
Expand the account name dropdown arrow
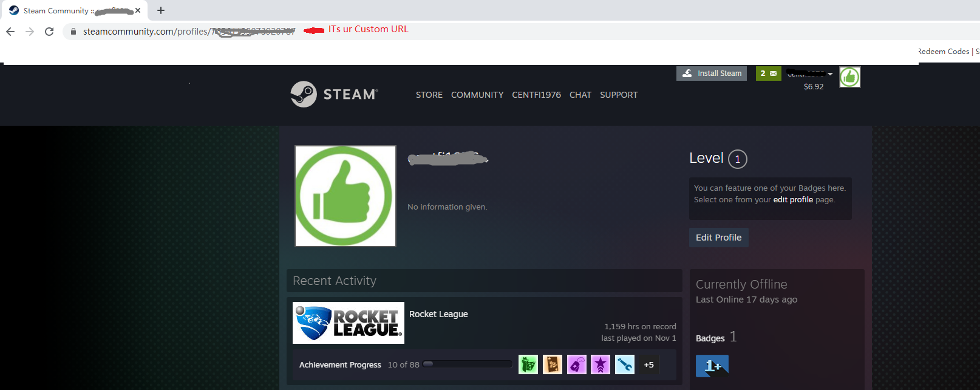(830, 74)
